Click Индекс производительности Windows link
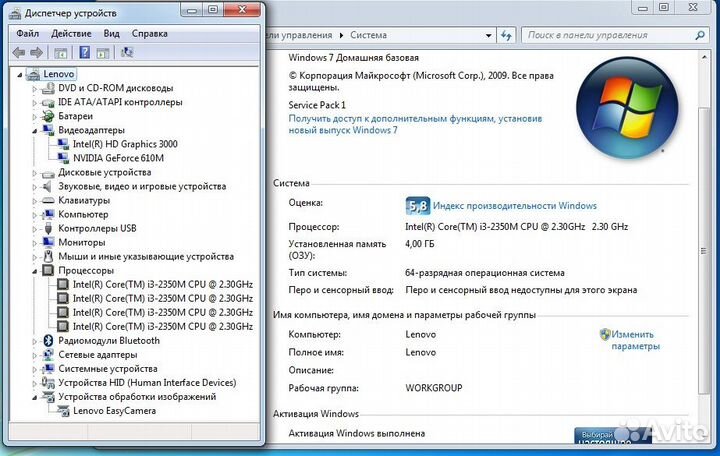720x456 pixels. tap(515, 206)
